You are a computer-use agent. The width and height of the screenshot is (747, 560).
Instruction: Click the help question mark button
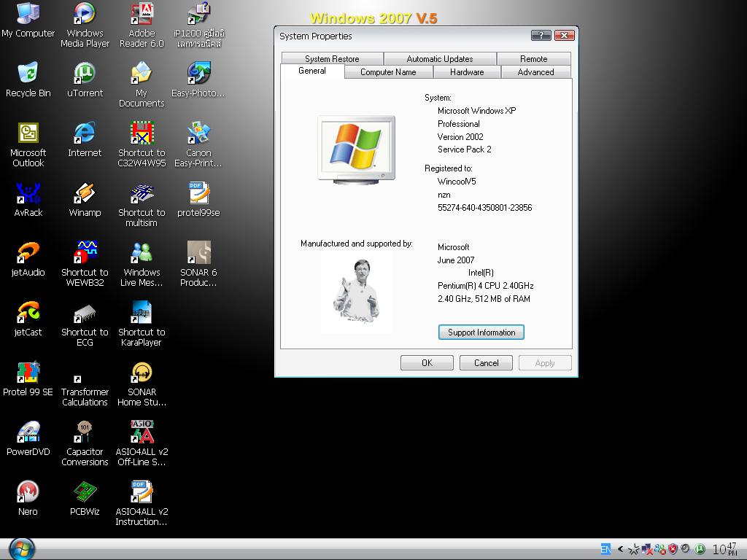click(541, 35)
